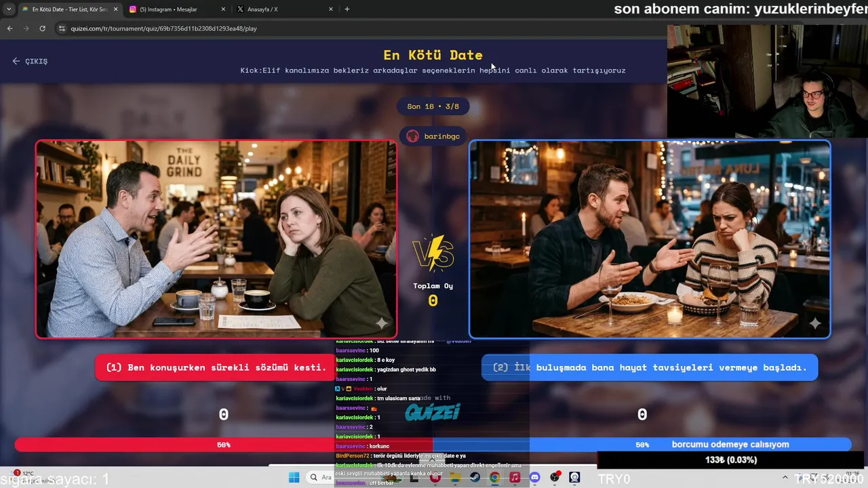The width and height of the screenshot is (868, 488).
Task: Open the OBS icon on taskbar
Action: [x=555, y=478]
